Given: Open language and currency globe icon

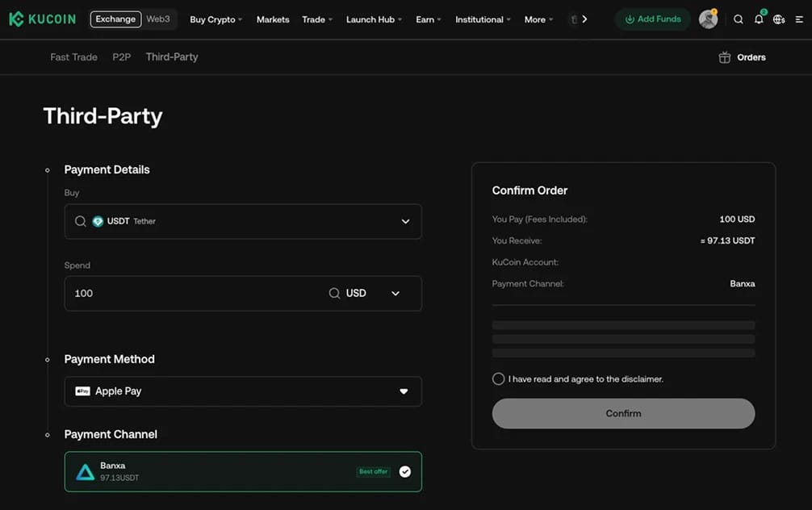Looking at the screenshot, I should (x=779, y=19).
